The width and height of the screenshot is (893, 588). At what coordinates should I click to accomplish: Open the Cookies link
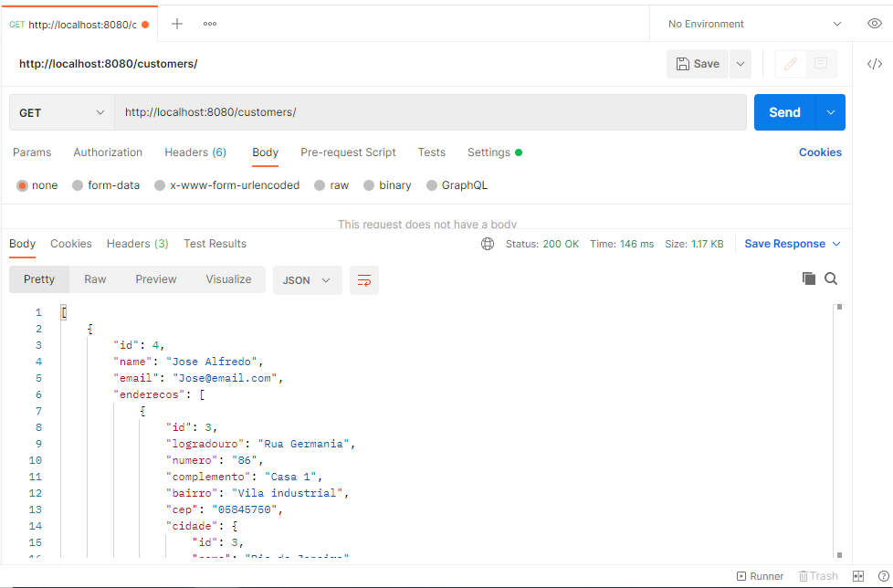click(x=820, y=152)
